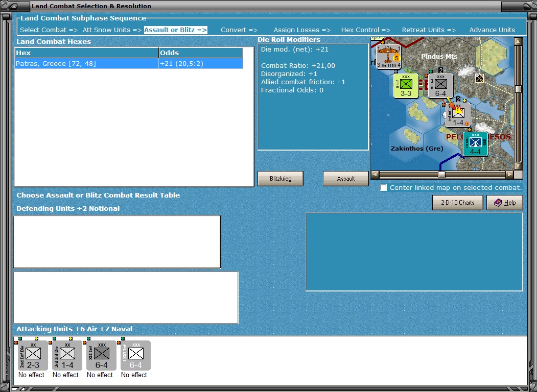
Task: Click the highlighted Assault or Blitz subphase
Action: coord(175,30)
